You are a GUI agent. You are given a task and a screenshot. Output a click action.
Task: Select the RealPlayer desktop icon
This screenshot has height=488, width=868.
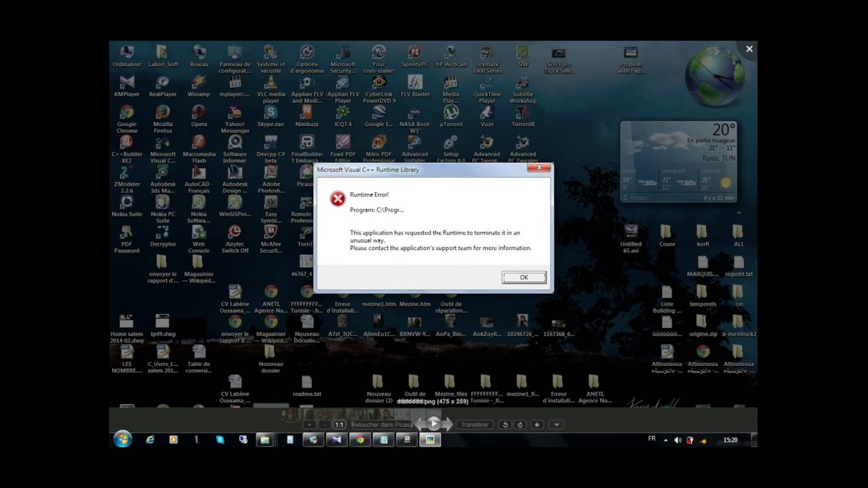pos(163,87)
